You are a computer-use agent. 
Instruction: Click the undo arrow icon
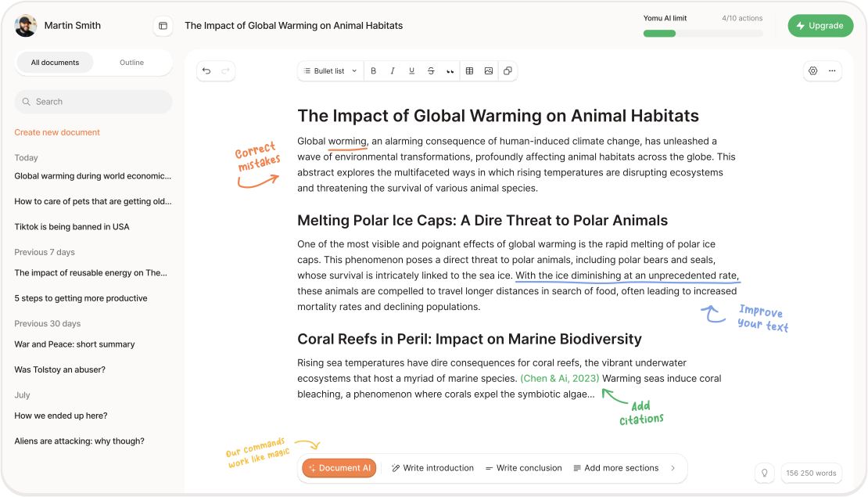[206, 71]
